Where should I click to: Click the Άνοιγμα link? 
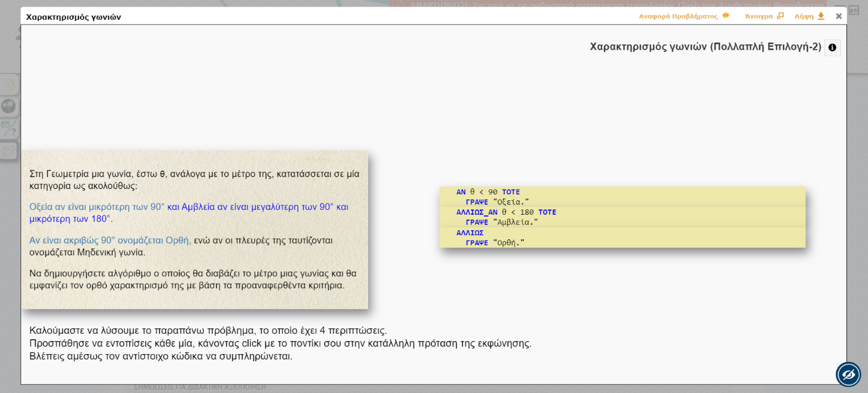(x=758, y=16)
